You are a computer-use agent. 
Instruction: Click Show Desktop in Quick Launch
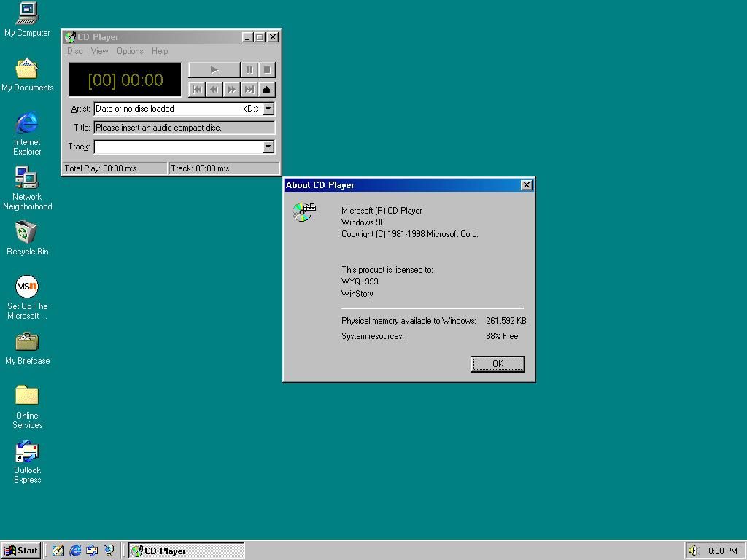(x=58, y=551)
